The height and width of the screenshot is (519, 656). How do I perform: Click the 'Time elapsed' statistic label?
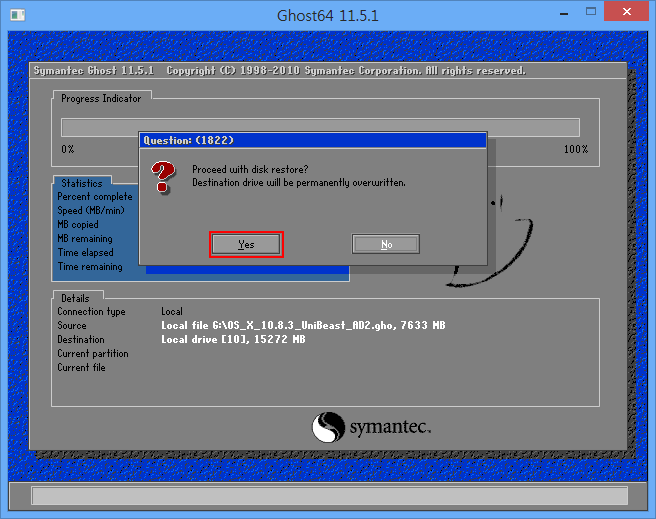coord(86,253)
